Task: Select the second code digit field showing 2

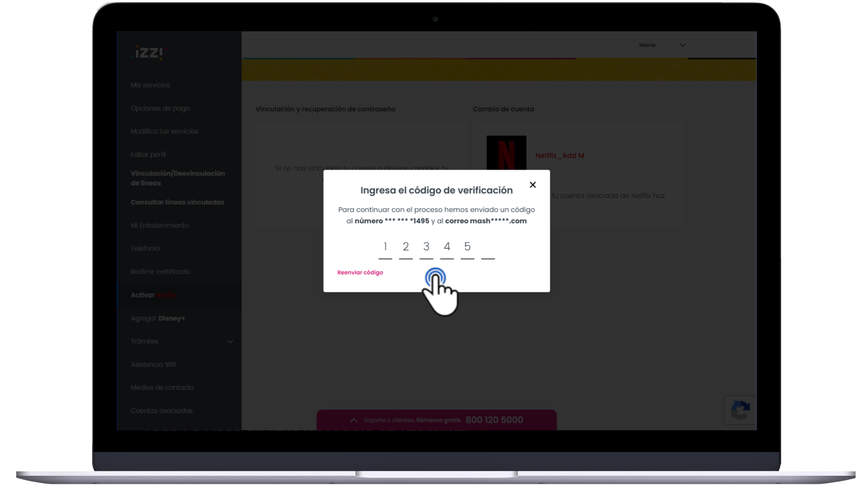Action: [406, 249]
